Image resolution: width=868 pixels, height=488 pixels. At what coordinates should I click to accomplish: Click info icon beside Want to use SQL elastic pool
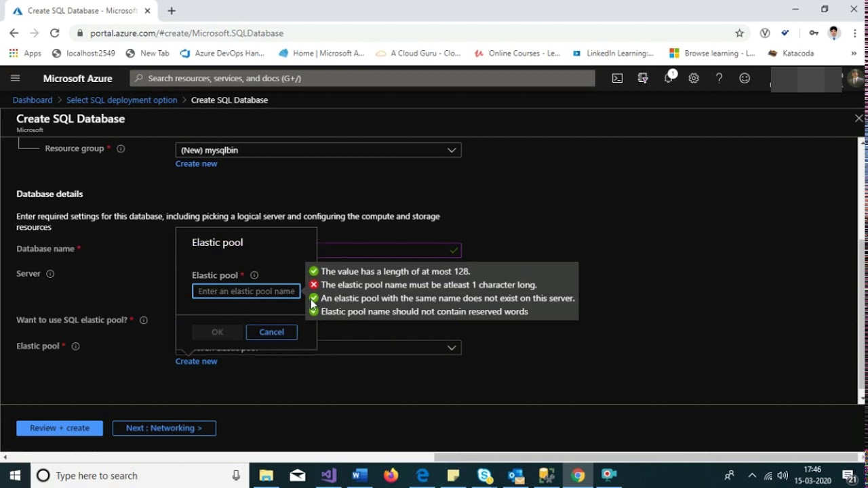144,320
